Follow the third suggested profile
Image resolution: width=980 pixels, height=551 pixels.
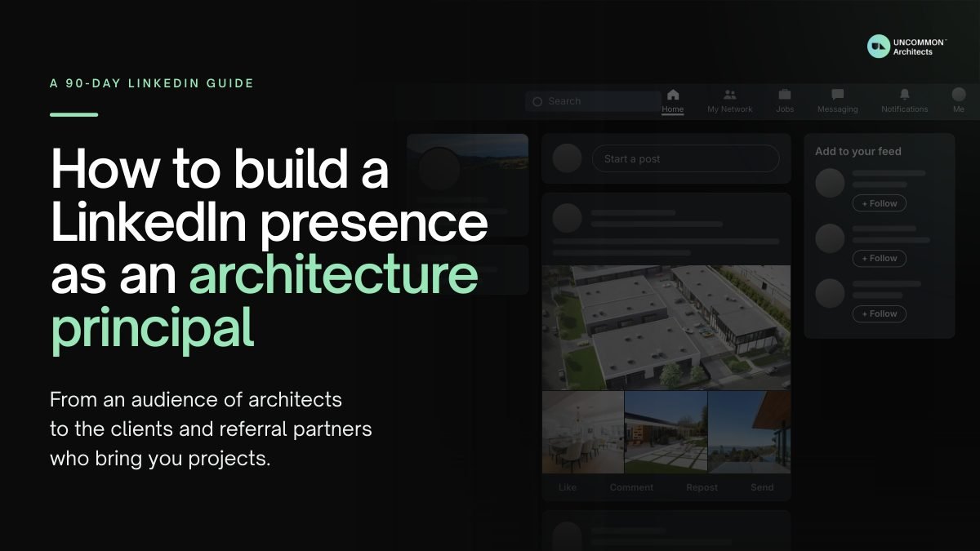tap(880, 313)
